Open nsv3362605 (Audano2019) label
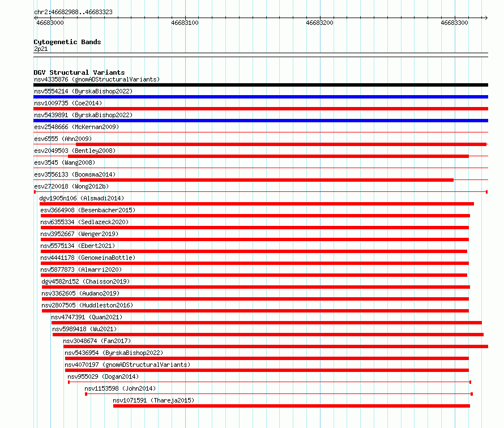The height and width of the screenshot is (428, 504). (80, 293)
